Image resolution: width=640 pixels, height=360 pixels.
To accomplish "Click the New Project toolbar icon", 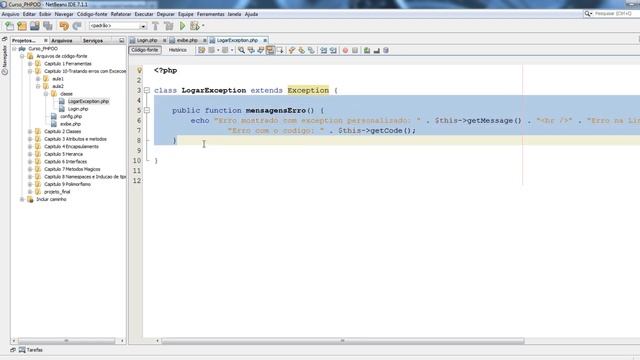I will [x=22, y=26].
